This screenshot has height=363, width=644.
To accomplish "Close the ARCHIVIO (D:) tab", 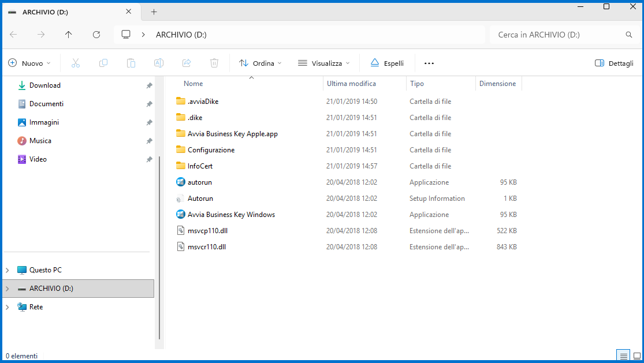I will click(x=129, y=12).
